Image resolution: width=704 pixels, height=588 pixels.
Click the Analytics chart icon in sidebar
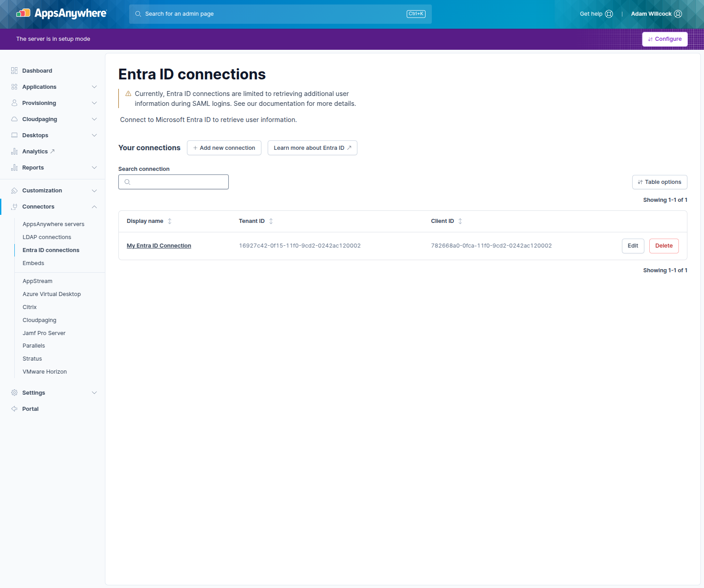[x=14, y=152]
